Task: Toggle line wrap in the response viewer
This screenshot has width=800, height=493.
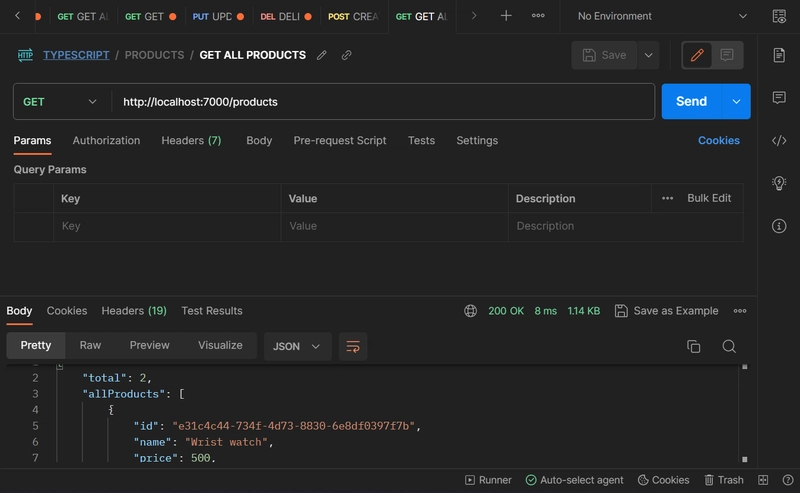Action: (353, 347)
